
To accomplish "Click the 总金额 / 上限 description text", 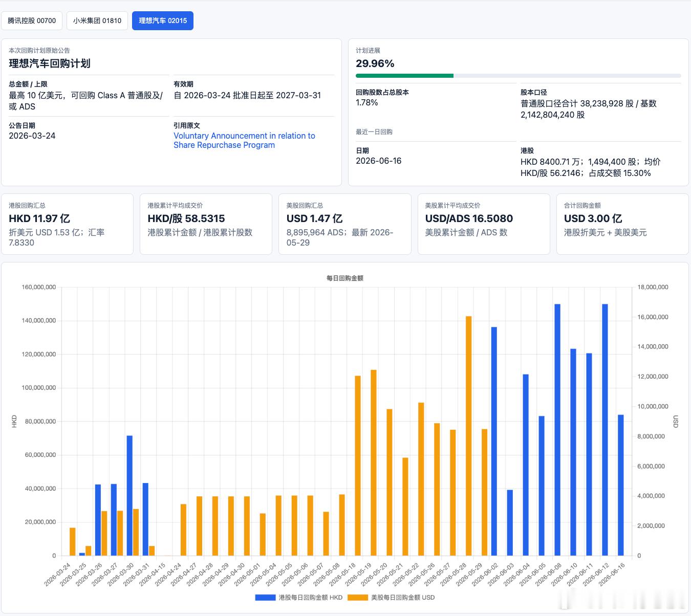I will 85,101.
